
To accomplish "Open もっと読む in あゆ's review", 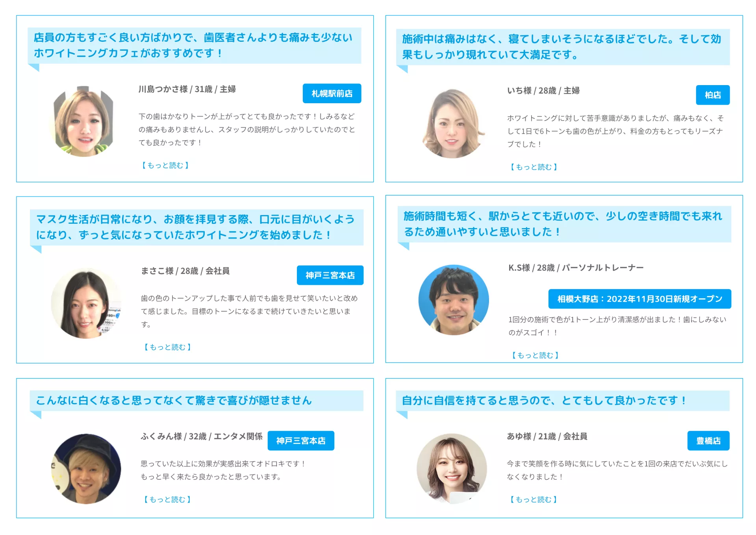I will (533, 500).
